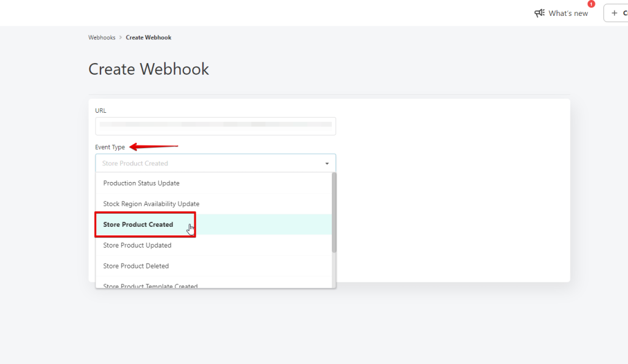Screen dimensions: 628x364
Task: Click the Event Type field label
Action: coord(110,148)
